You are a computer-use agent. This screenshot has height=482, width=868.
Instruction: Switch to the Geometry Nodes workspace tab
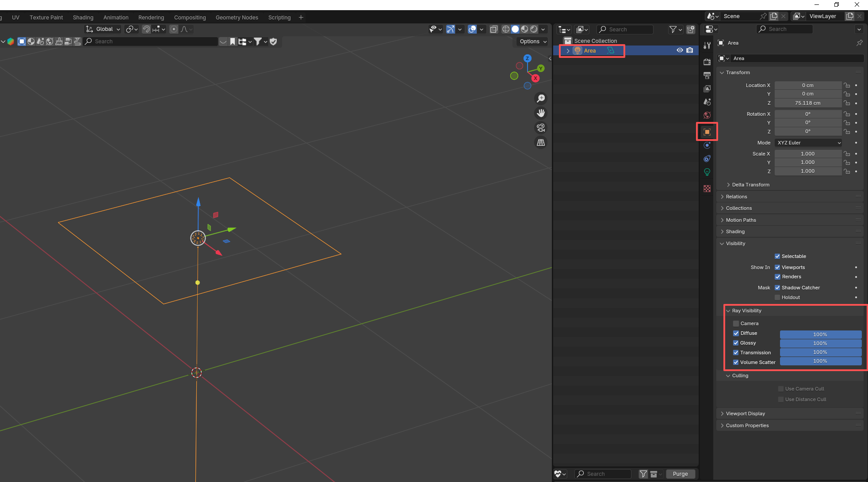tap(237, 17)
